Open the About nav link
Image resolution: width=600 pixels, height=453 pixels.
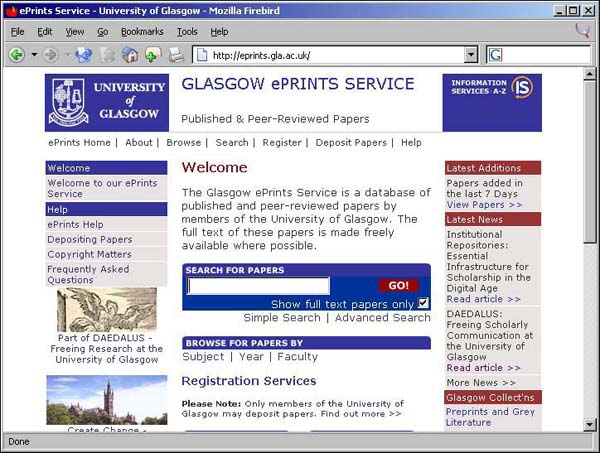(x=139, y=143)
